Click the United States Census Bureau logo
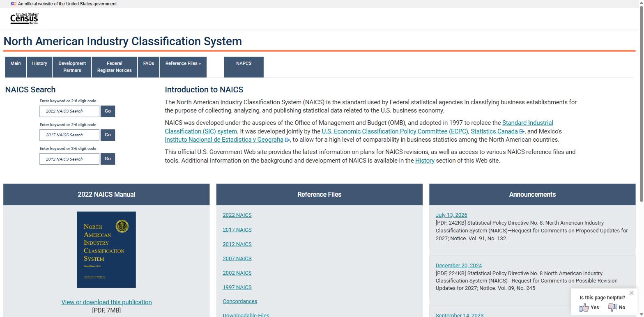 pos(24,18)
